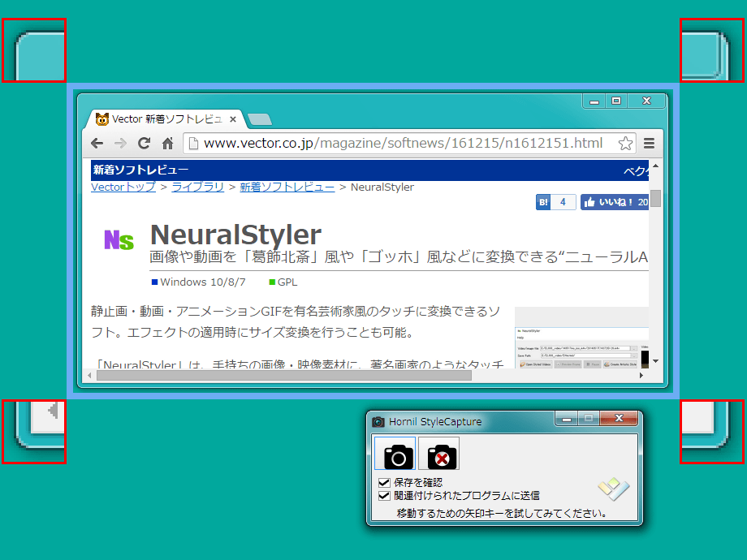
Task: Open the browser hamburger menu
Action: pyautogui.click(x=649, y=144)
